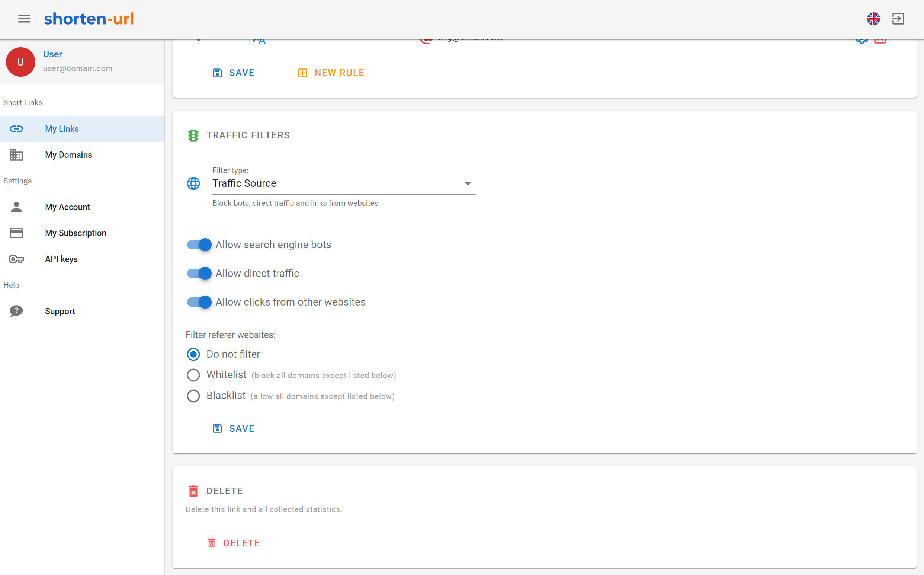
Task: Click NEW RULE to add a rule
Action: pos(331,72)
